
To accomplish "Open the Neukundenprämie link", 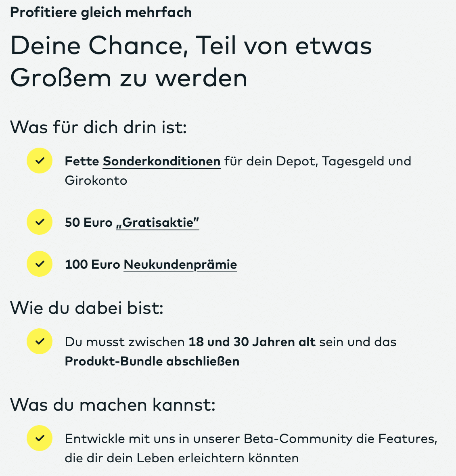I will [x=180, y=265].
